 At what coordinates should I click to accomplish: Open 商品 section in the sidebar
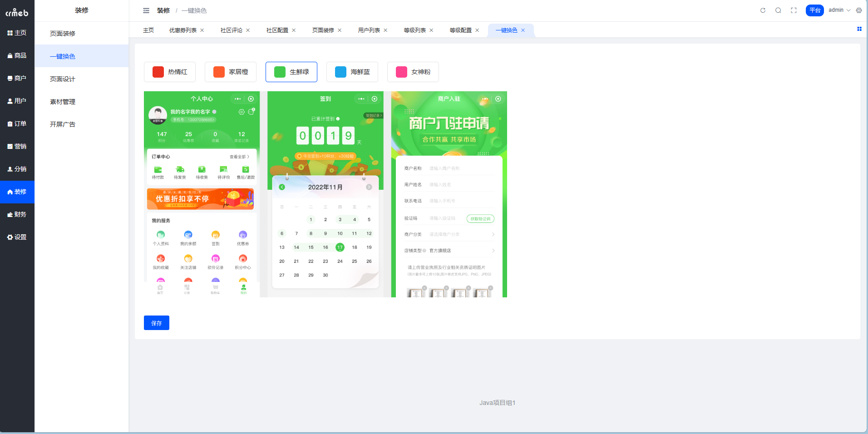(17, 55)
